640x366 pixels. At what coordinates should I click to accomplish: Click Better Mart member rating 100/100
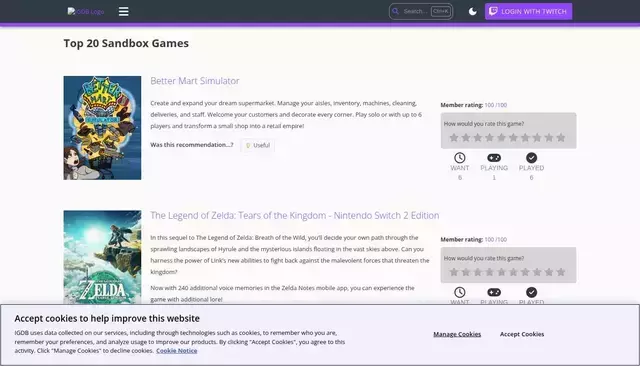click(496, 105)
